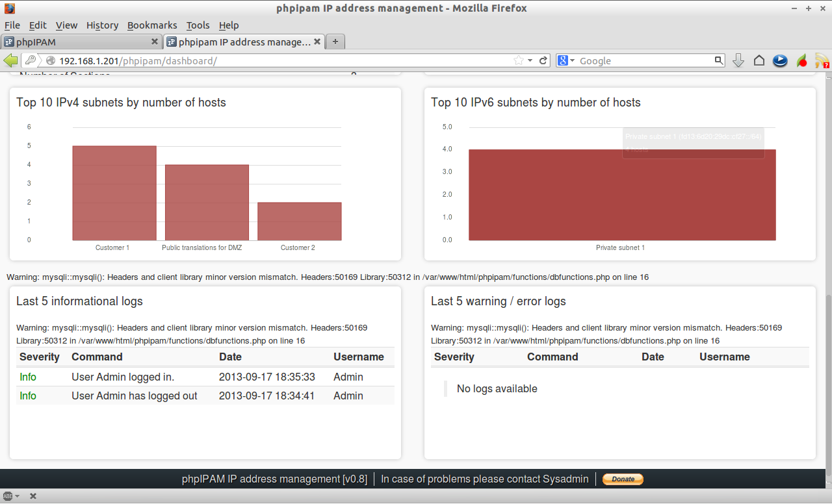
Task: Click 'Top 10 IPv4 subnets' heading
Action: [121, 103]
